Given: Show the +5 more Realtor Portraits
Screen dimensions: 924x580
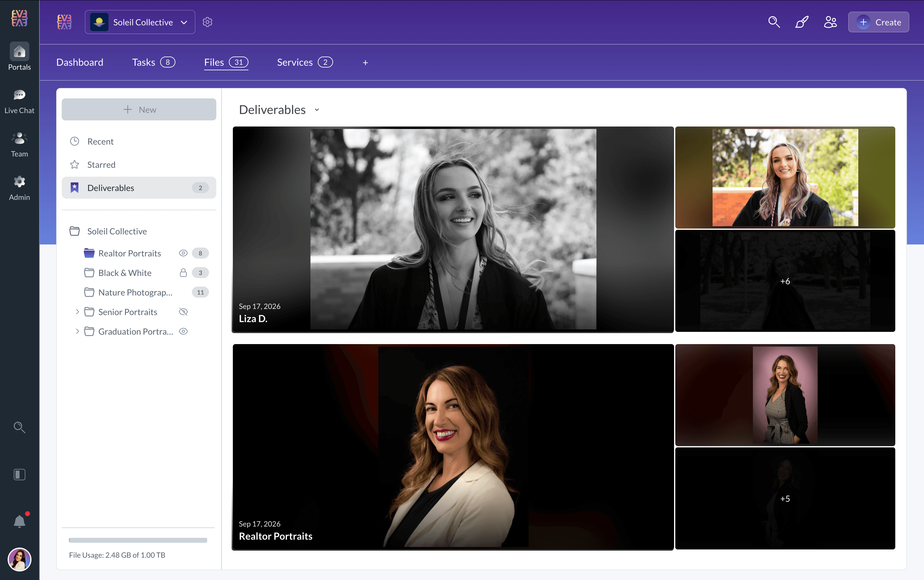Looking at the screenshot, I should point(785,498).
